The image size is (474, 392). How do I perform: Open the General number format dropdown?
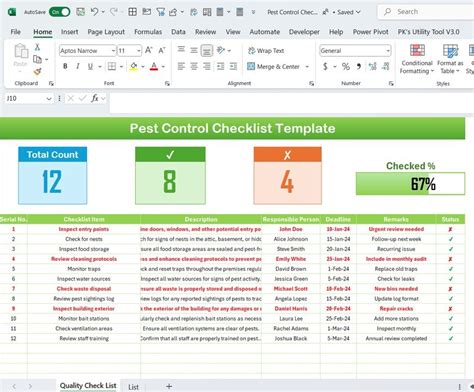[388, 51]
